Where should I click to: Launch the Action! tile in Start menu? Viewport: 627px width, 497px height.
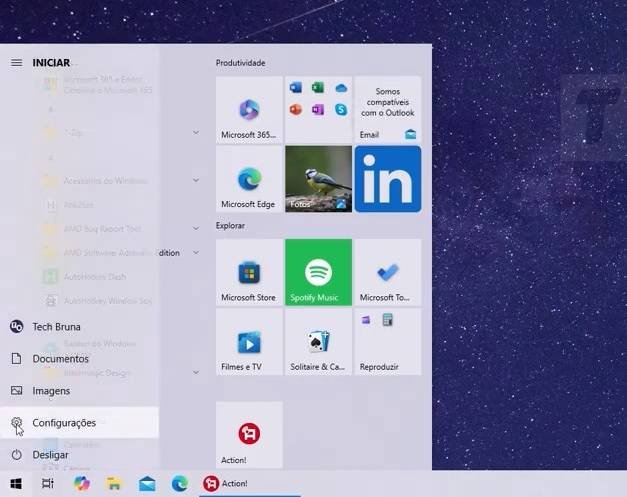coord(249,435)
